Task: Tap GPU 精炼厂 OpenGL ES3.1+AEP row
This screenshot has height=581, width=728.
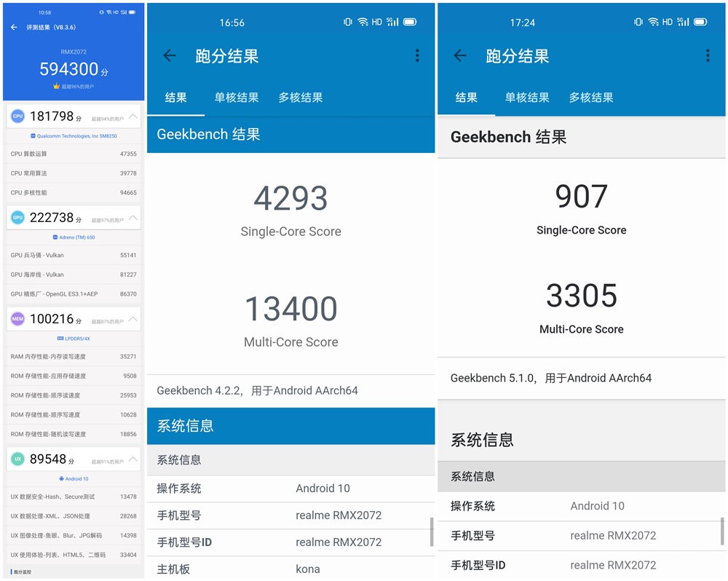Action: pyautogui.click(x=74, y=294)
